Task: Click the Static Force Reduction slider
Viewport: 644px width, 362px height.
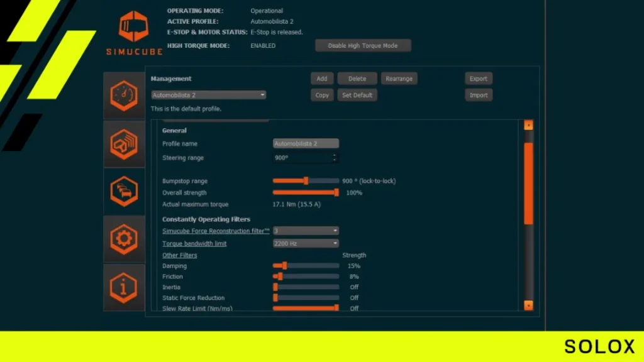Action: coord(306,297)
